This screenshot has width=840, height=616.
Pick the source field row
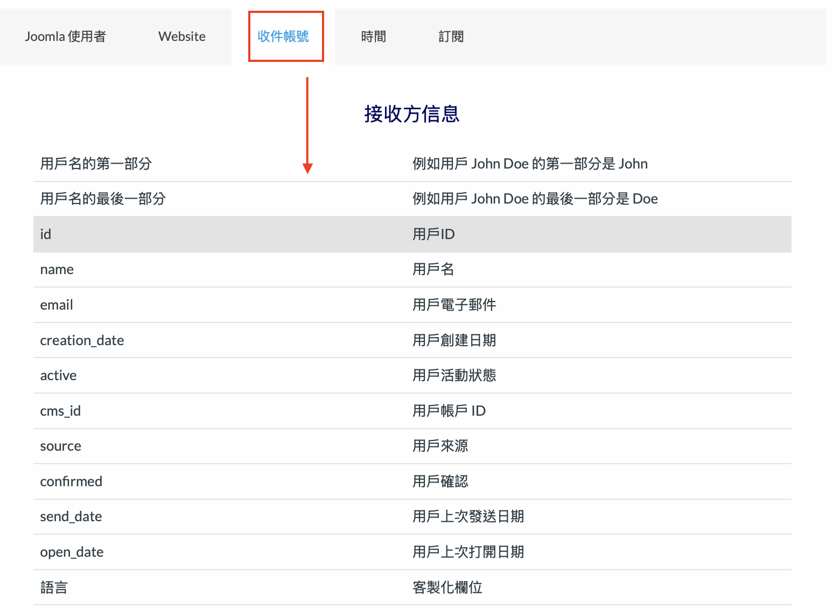coord(60,446)
